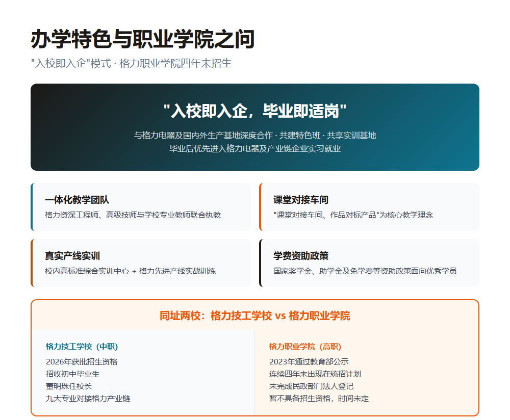Click the line 2026年获批招生资格
This screenshot has height=420, width=510.
[x=82, y=362]
